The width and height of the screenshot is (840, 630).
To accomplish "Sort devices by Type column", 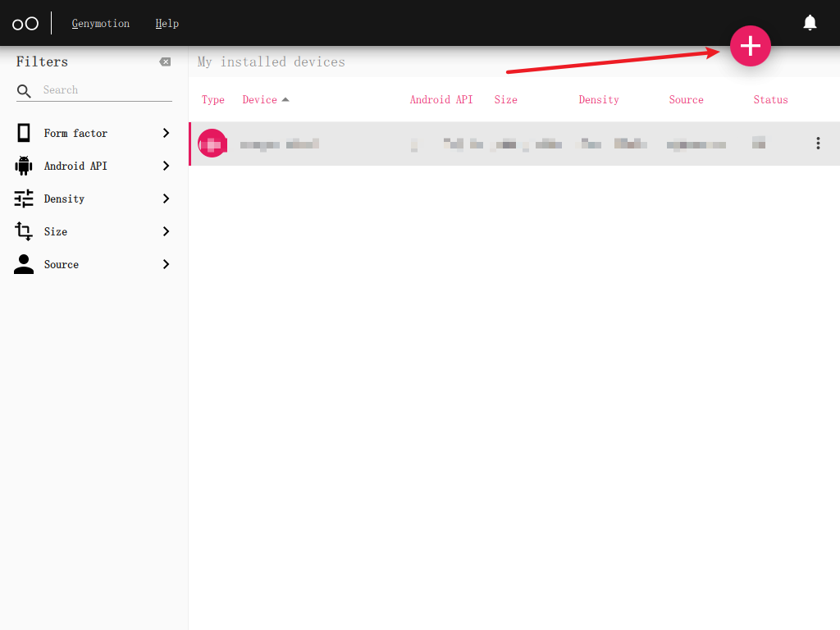I will click(x=212, y=99).
